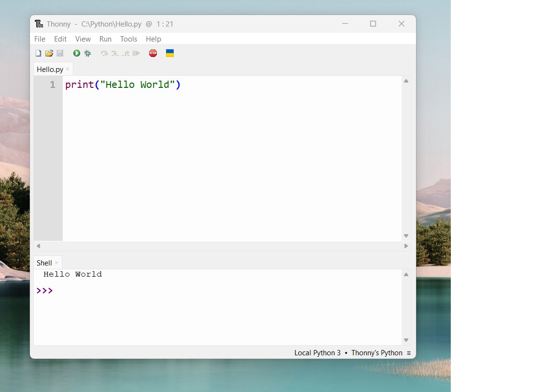
Task: Close the Shell panel tab
Action: tap(56, 263)
